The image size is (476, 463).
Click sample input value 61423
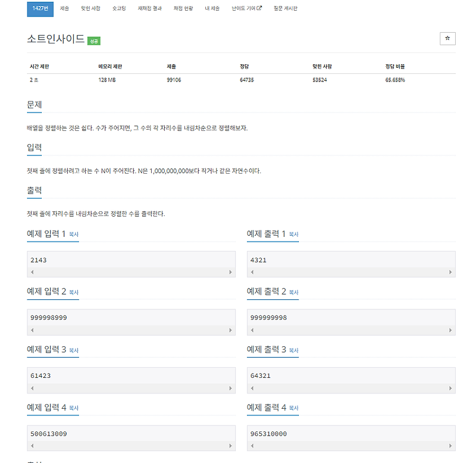click(40, 376)
